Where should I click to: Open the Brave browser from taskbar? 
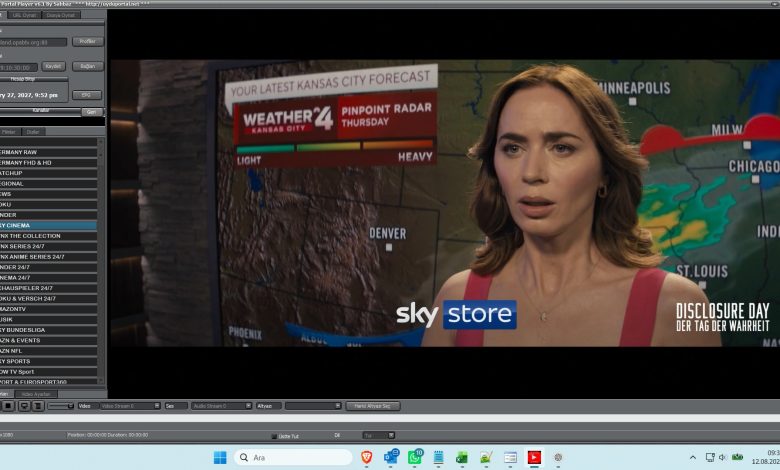click(367, 457)
